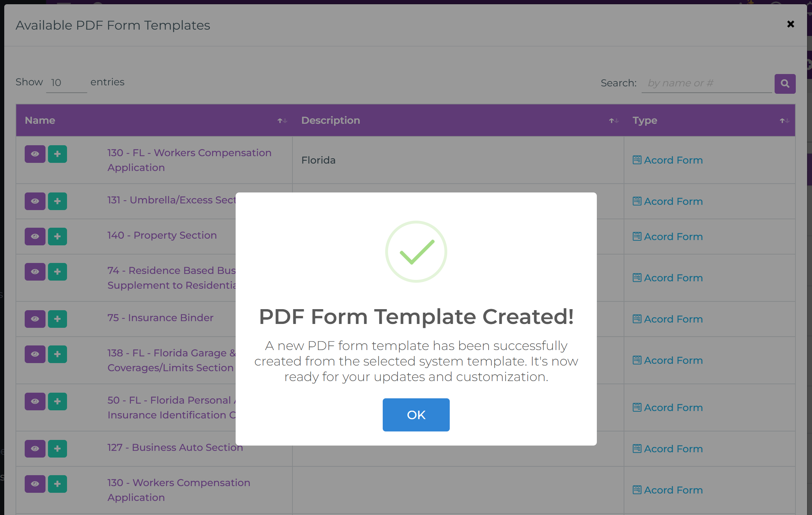Click the Acord Form icon beside Insurance Binder
This screenshot has width=812, height=515.
click(x=637, y=319)
